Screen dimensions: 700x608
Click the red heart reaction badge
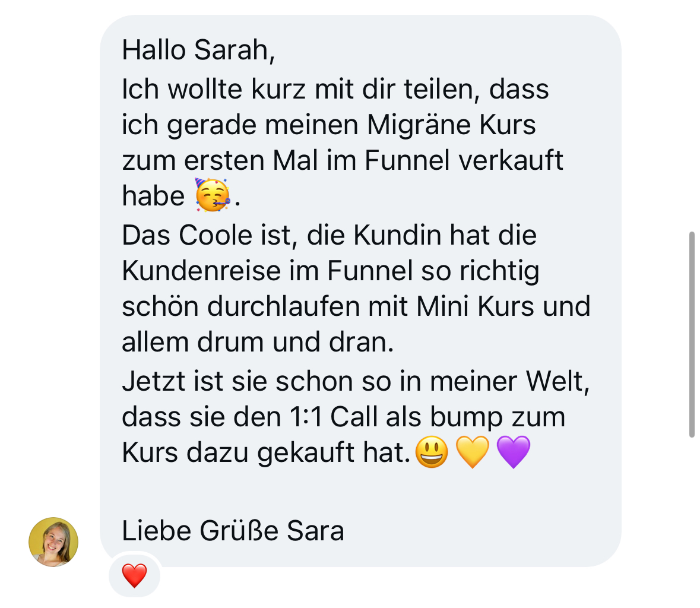click(x=134, y=575)
